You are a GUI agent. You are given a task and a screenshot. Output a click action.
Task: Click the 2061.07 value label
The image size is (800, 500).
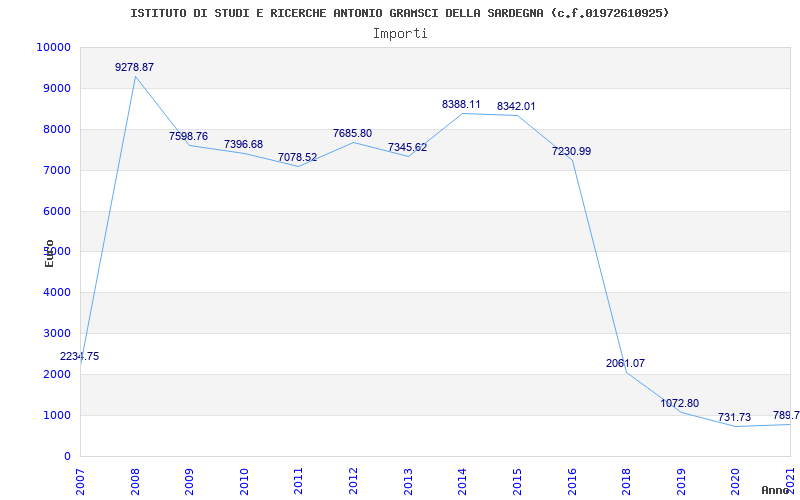point(626,363)
